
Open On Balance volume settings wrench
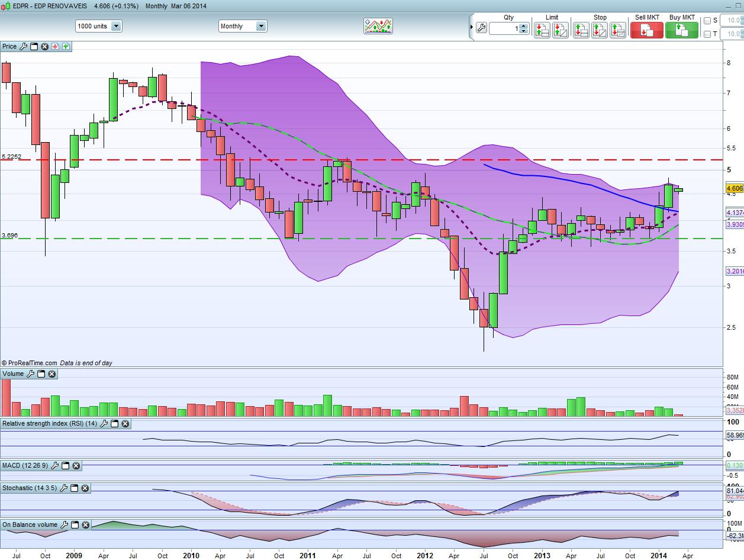[64, 524]
